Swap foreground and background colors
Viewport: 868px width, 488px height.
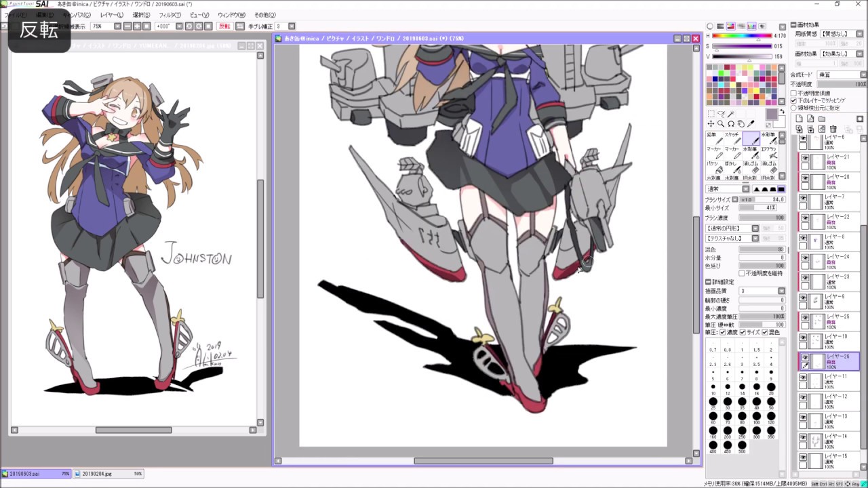pos(782,111)
